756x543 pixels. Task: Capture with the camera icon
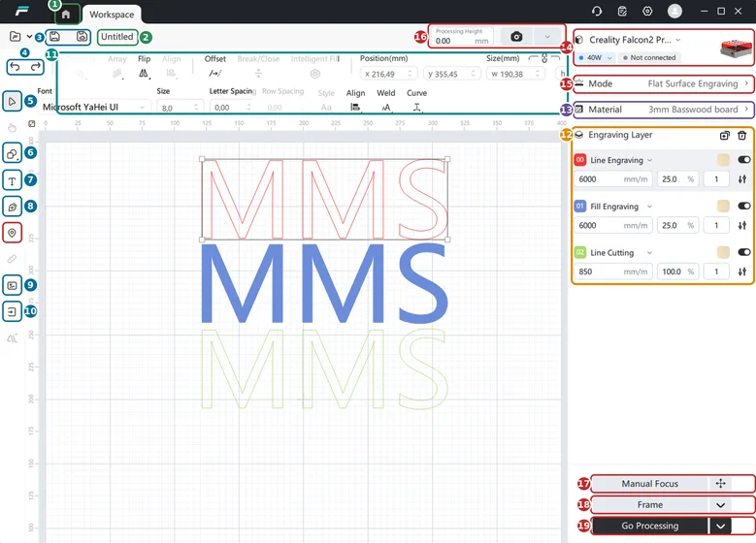click(x=516, y=37)
